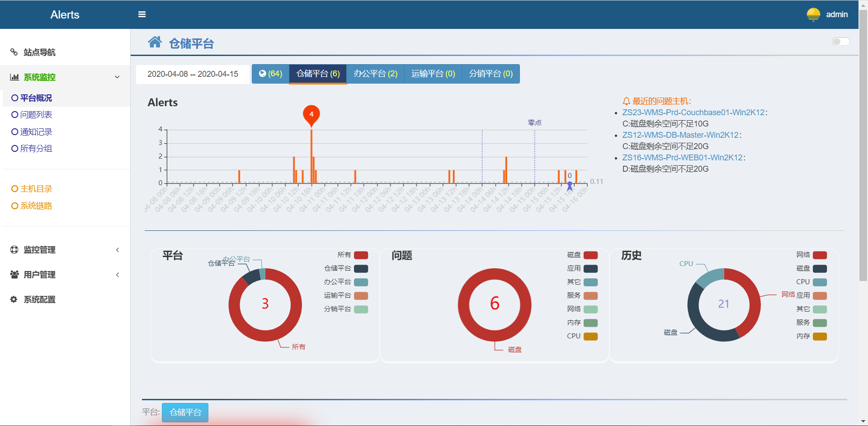Toggle 磁盘 legend in 历史 chart
Viewport: 868px width, 426px height.
pos(811,269)
